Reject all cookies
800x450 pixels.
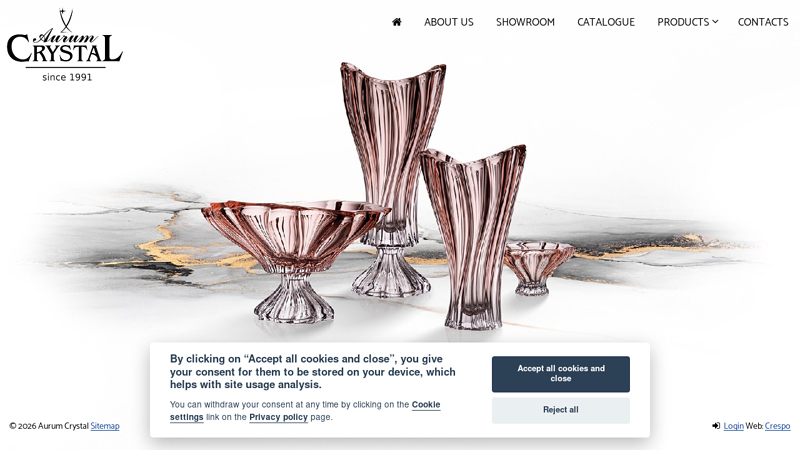[561, 410]
